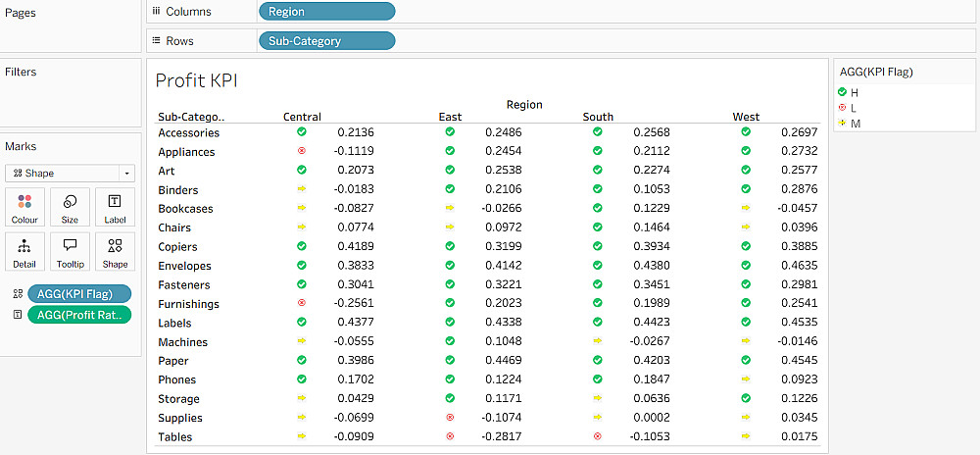This screenshot has height=455, width=980.
Task: Open Sub-Category pill on Rows shelf
Action: tap(326, 41)
